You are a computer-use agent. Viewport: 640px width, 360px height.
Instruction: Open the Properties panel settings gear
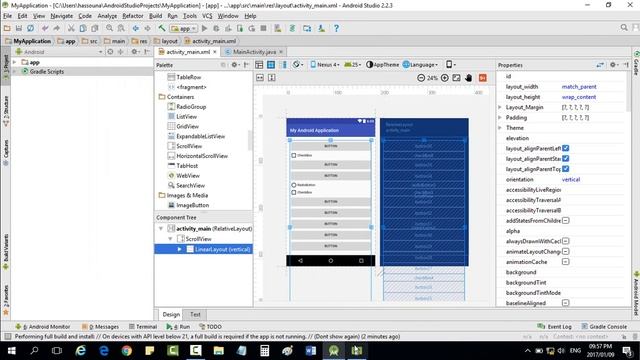point(613,65)
